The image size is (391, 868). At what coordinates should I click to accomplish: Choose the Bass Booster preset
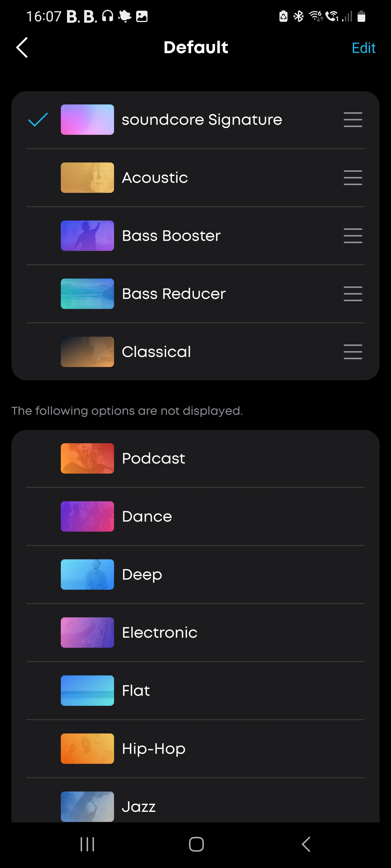click(x=171, y=235)
